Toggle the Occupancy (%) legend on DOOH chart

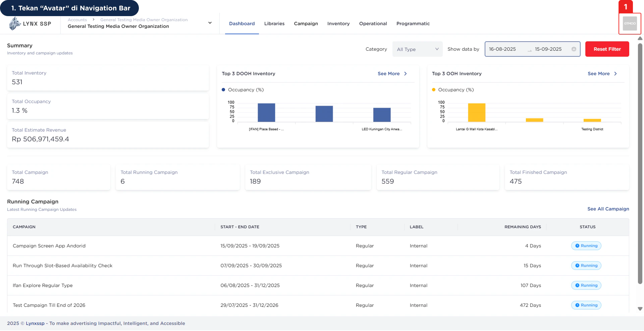[246, 90]
